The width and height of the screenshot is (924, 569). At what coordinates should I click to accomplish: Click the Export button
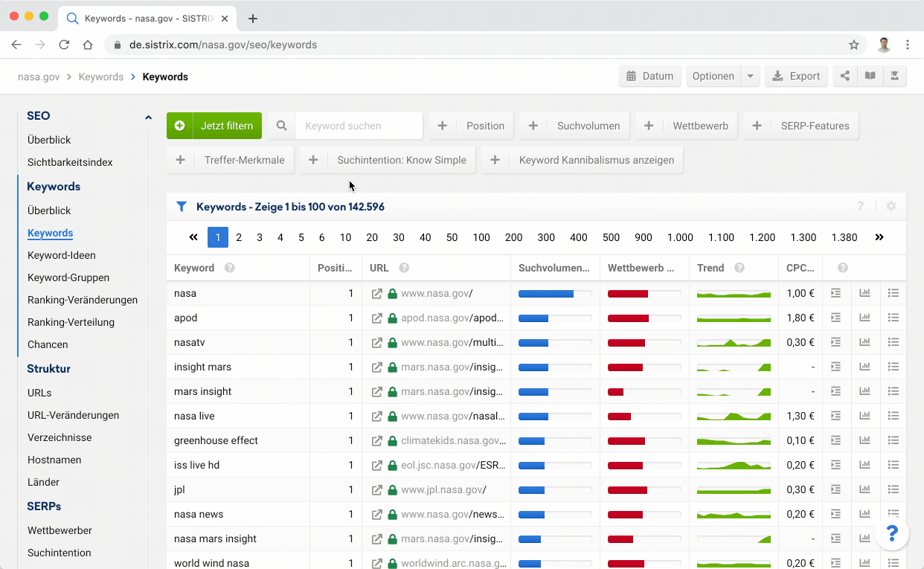(x=796, y=76)
